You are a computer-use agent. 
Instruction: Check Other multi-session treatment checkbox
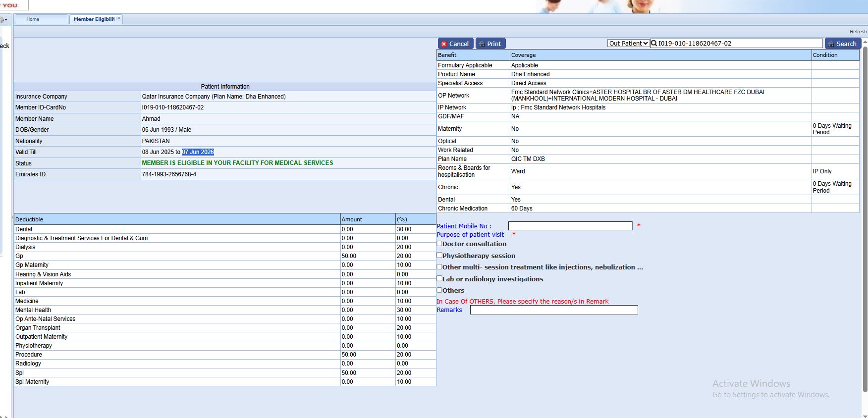coord(439,267)
